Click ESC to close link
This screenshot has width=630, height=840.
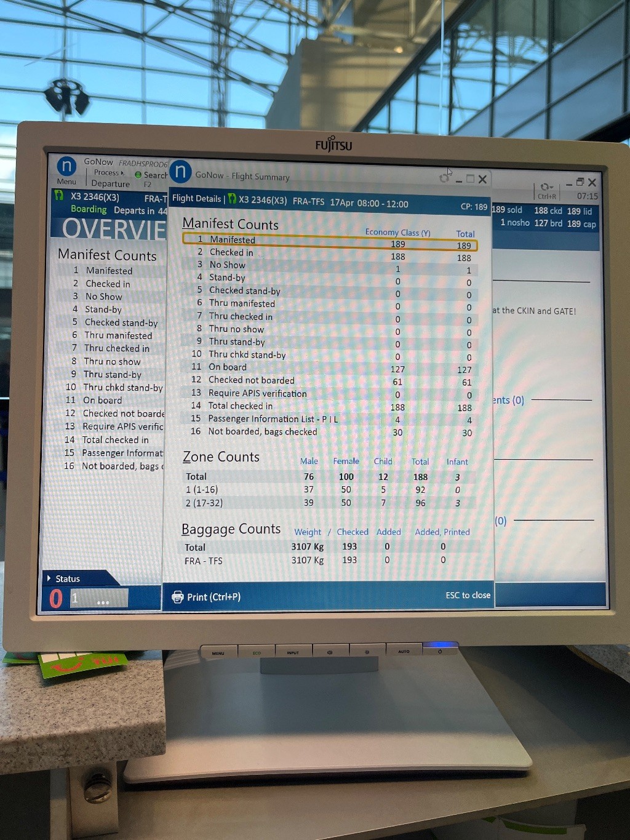click(468, 595)
